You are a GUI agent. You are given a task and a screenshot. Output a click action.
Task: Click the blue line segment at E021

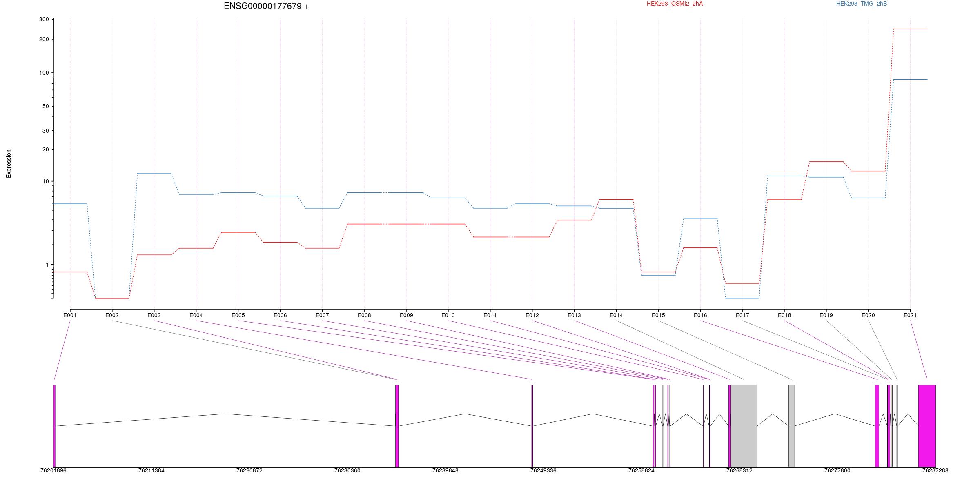point(910,80)
